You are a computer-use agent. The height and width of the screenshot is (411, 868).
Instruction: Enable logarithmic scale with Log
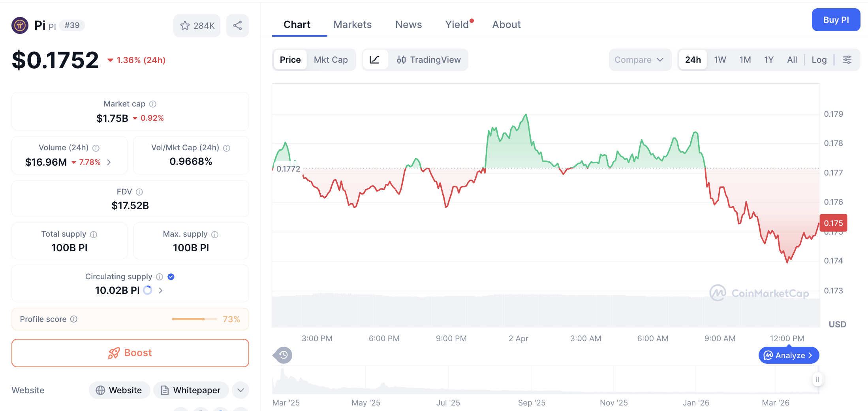tap(819, 60)
